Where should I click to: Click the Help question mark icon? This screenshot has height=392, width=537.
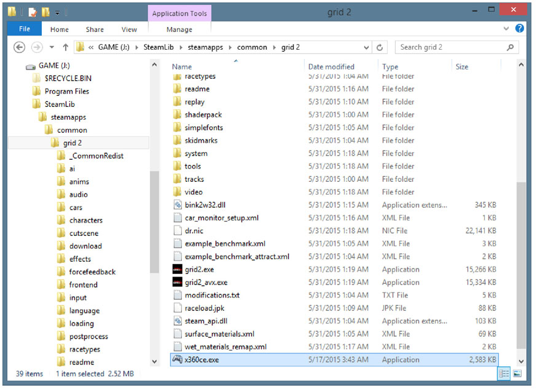click(x=520, y=29)
